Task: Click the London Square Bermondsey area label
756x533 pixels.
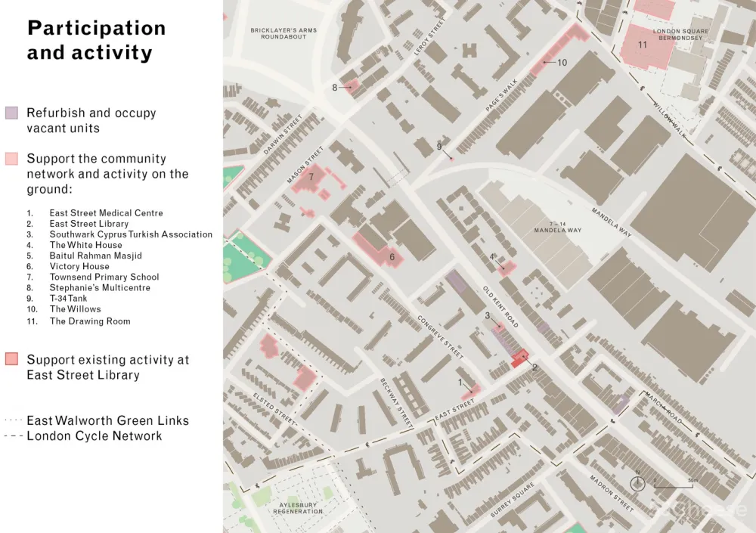Action: (x=679, y=33)
